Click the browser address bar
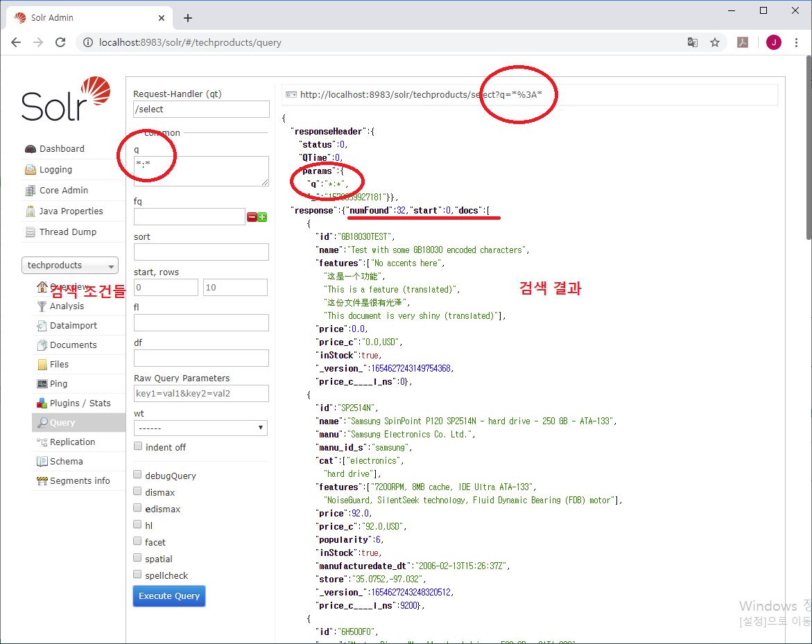This screenshot has height=644, width=812. pyautogui.click(x=383, y=42)
